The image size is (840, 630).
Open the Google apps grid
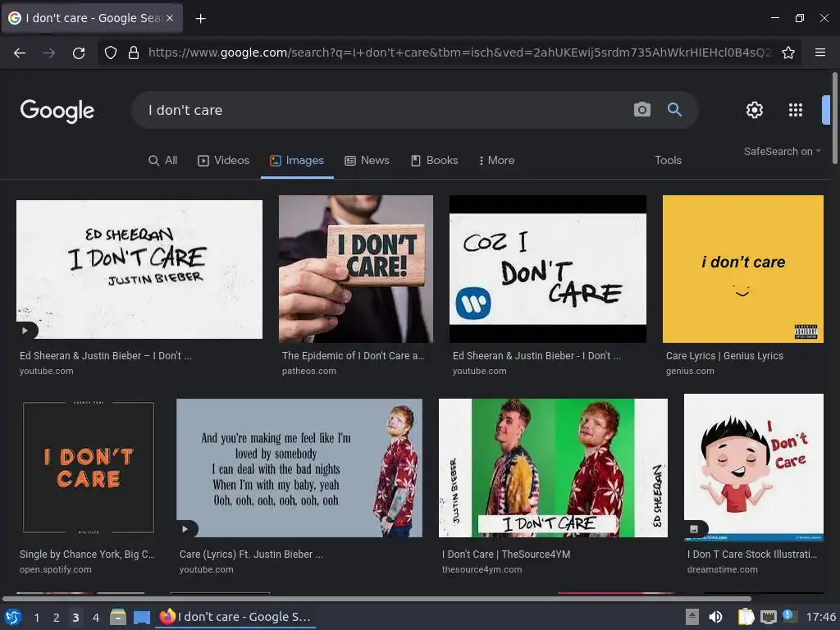tap(796, 110)
